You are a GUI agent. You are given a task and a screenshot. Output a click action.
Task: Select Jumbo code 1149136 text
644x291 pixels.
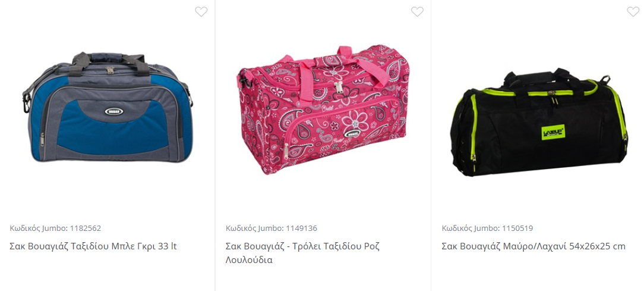tap(272, 228)
